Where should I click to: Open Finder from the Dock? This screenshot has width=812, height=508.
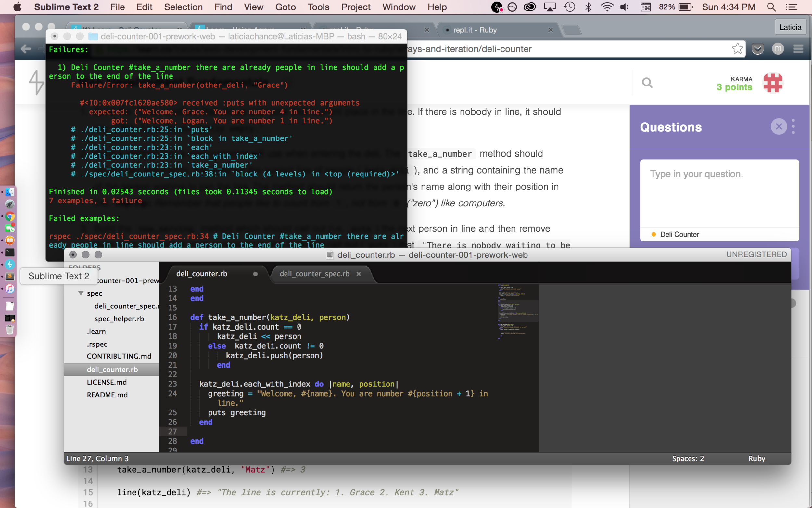[x=10, y=192]
